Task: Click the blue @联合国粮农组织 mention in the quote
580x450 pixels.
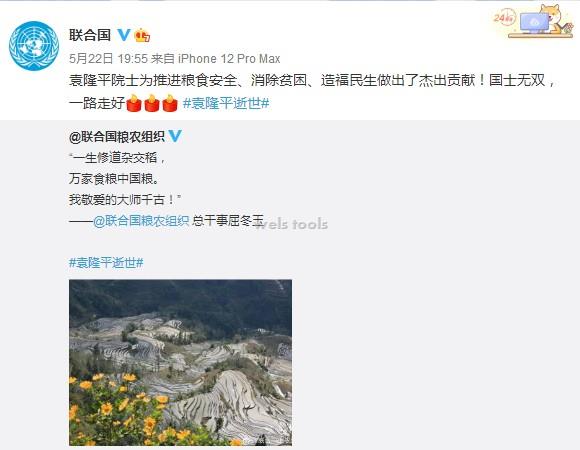Action: coord(141,221)
